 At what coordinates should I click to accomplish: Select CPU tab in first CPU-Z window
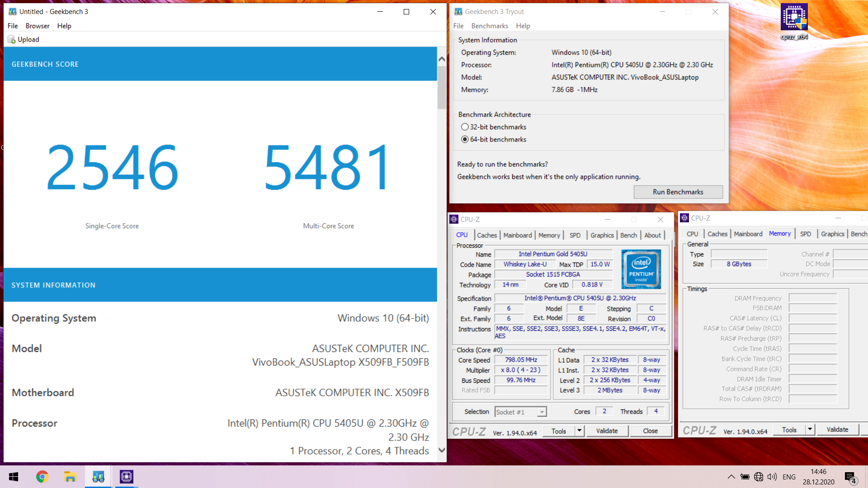click(x=462, y=235)
